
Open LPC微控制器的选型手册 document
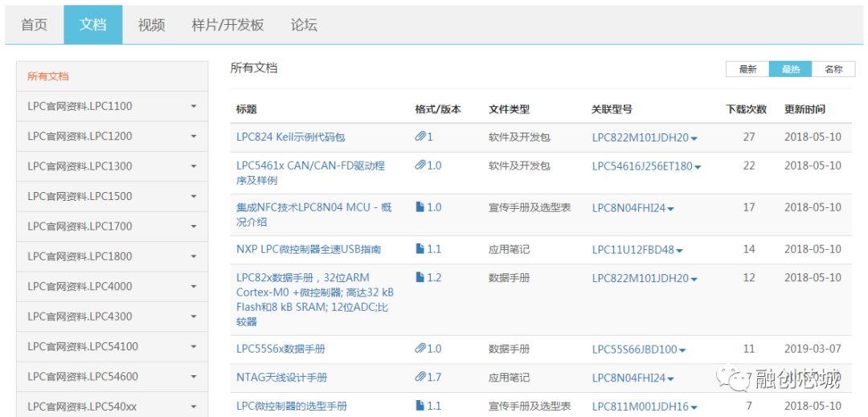(x=292, y=406)
